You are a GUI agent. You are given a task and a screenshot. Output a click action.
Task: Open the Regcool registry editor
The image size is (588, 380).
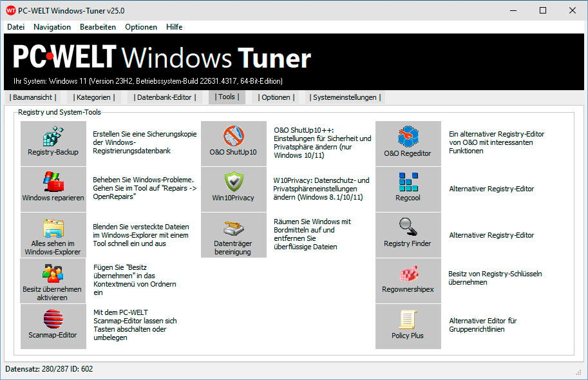(x=408, y=189)
